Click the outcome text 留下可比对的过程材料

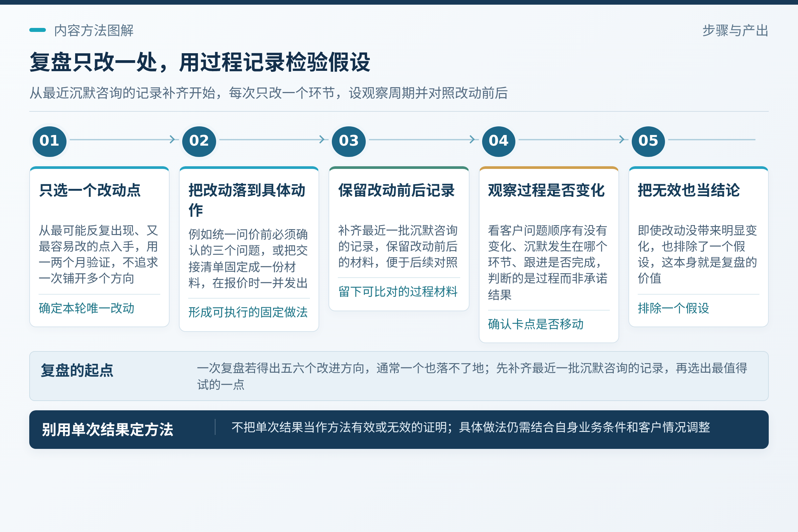pyautogui.click(x=398, y=292)
